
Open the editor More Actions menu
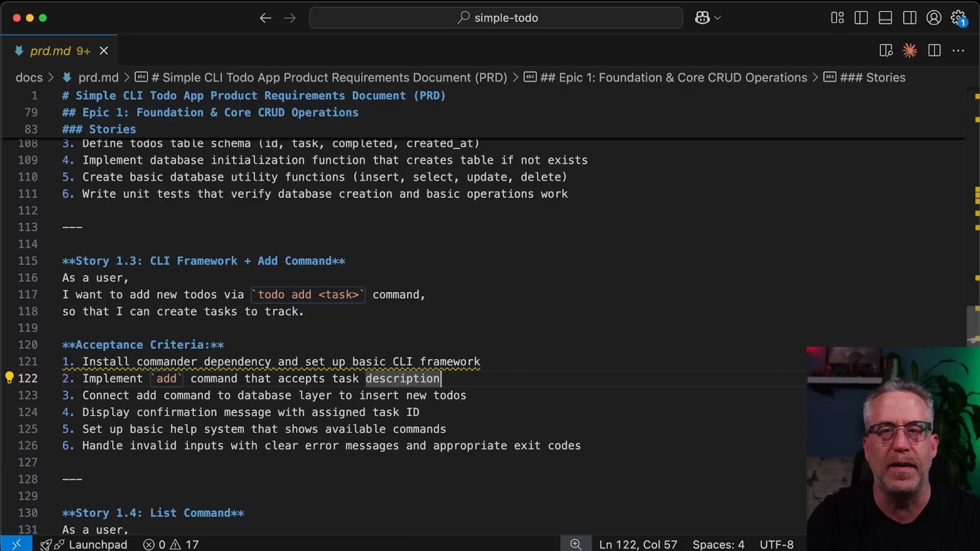coord(958,51)
